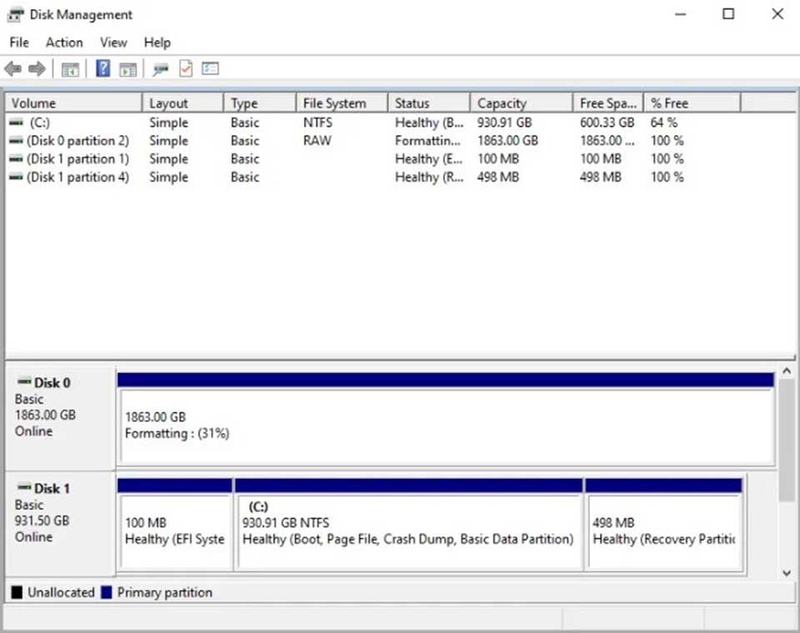Click the '64 %' free cell

click(664, 122)
